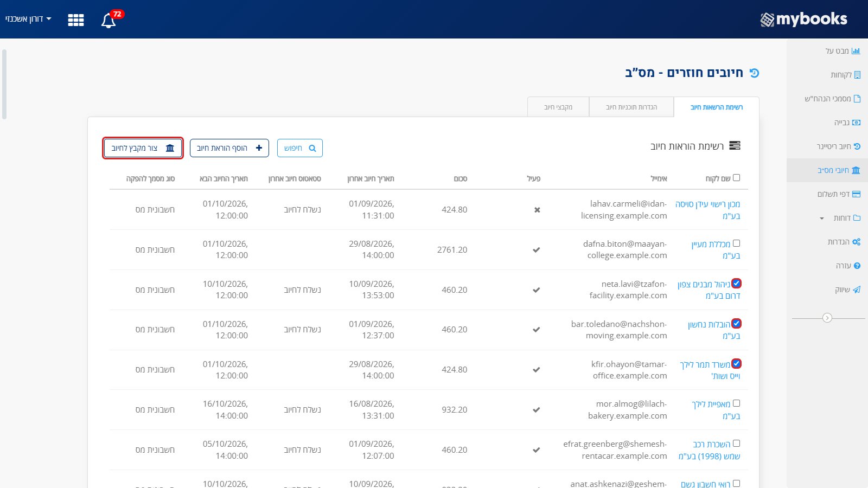Check the box for מכללת מעיין בע"מ
The image size is (868, 488).
736,243
